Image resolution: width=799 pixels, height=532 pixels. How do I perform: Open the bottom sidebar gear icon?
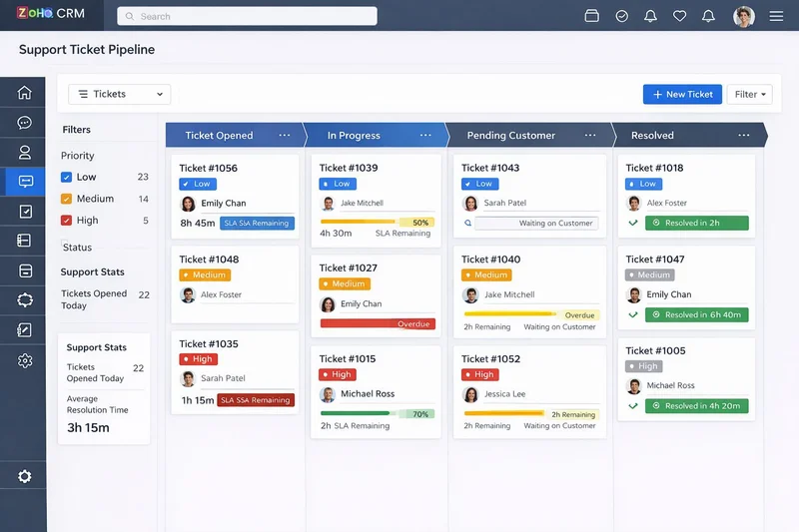coord(24,476)
